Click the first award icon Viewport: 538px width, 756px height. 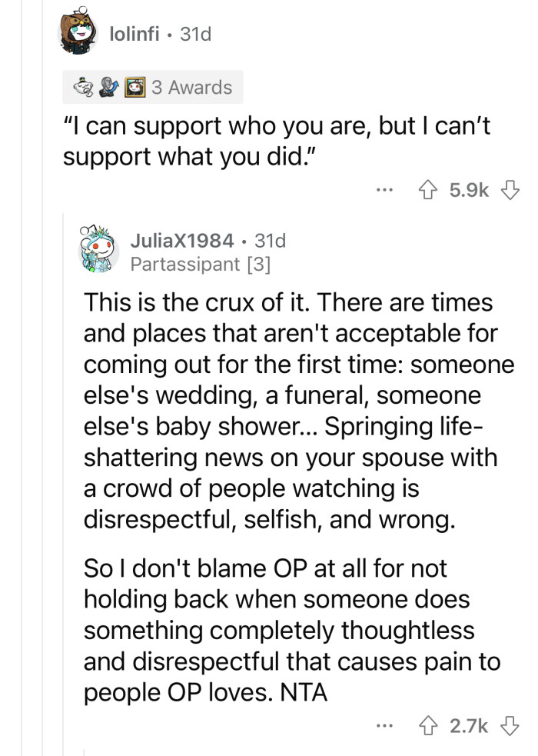click(84, 87)
